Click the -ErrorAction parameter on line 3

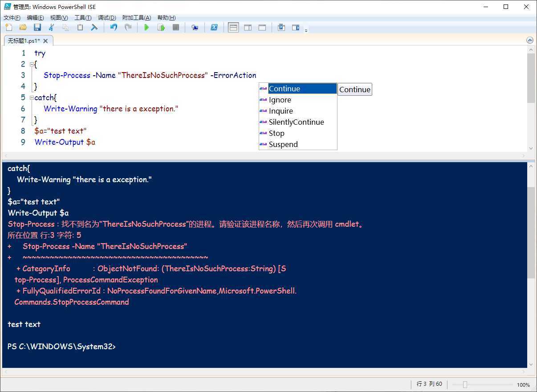point(233,75)
